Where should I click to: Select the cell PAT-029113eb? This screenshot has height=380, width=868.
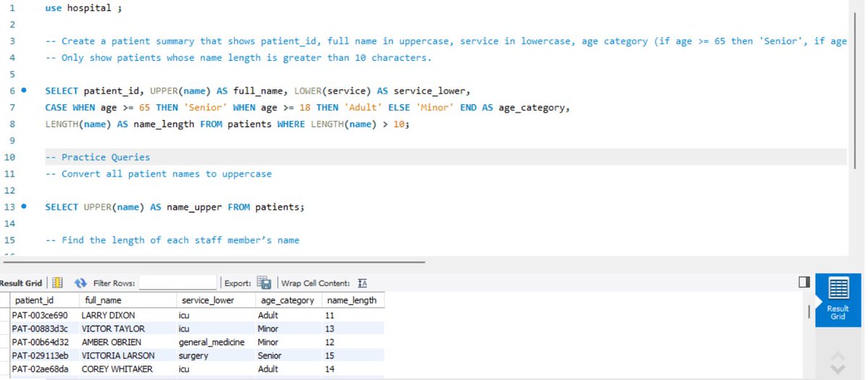(44, 355)
